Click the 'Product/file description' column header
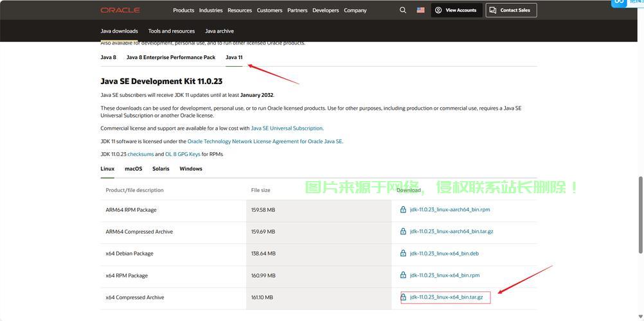This screenshot has height=321, width=644. [135, 190]
